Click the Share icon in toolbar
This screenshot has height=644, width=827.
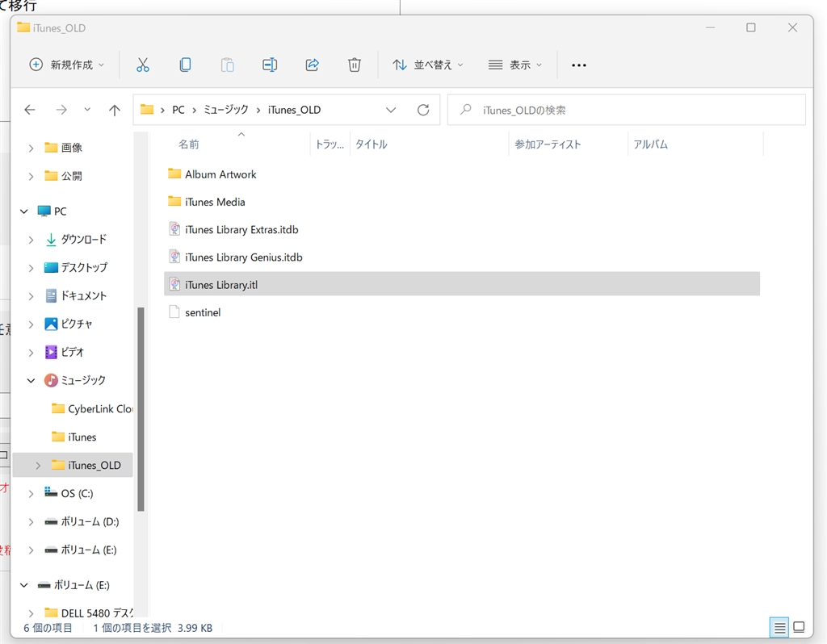click(x=313, y=65)
